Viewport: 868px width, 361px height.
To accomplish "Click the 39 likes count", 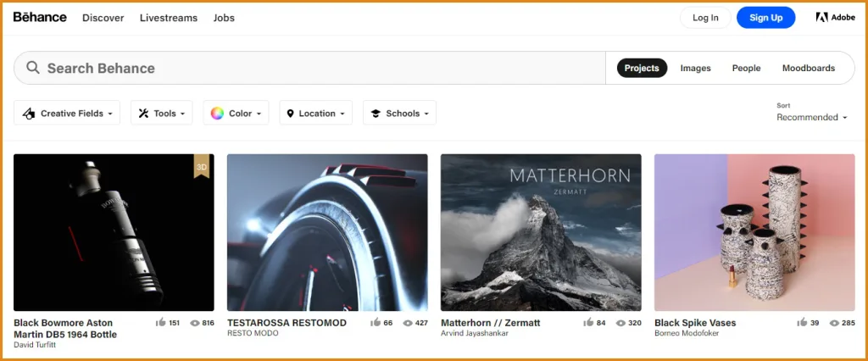I will click(x=815, y=323).
